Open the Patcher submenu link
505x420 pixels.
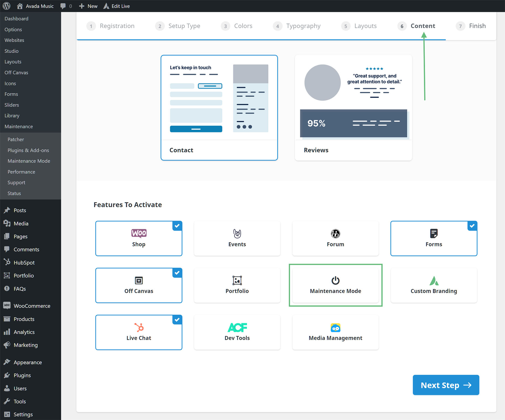pos(16,139)
